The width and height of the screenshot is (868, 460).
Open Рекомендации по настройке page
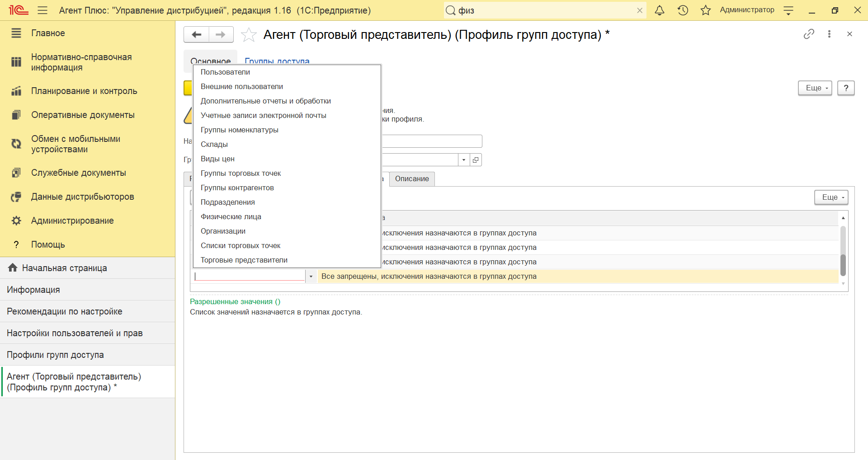point(87,311)
